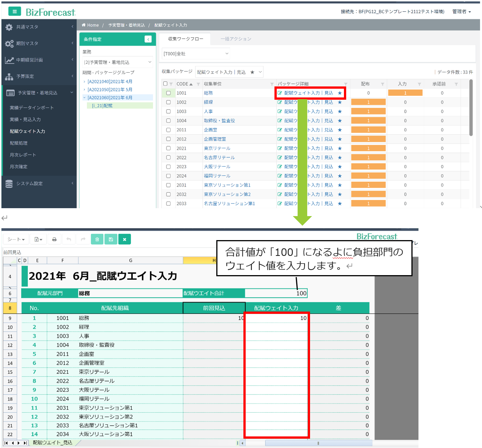Viewport: 482px width, 448px height.
Task: Click the 配賦ウェイト入力 cell for 経理 row
Action: (x=276, y=327)
